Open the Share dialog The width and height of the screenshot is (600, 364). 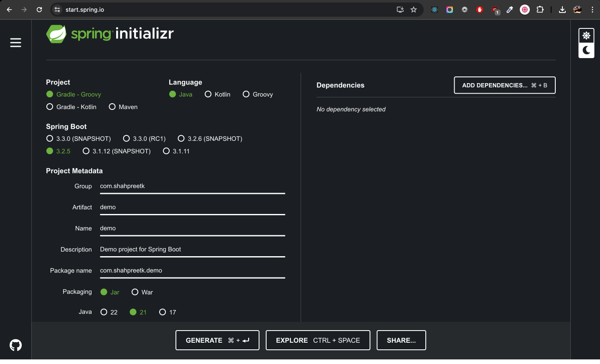[401, 340]
